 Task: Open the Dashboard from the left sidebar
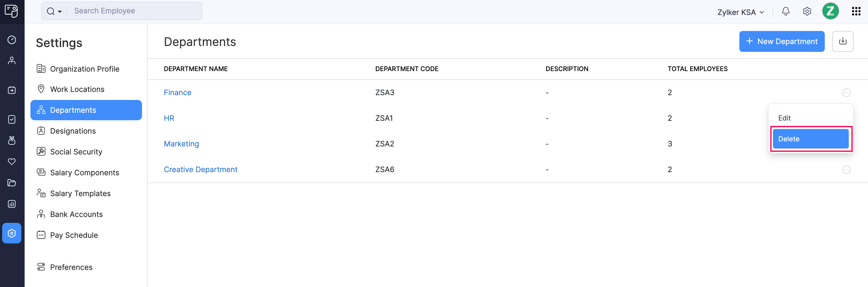coord(12,40)
